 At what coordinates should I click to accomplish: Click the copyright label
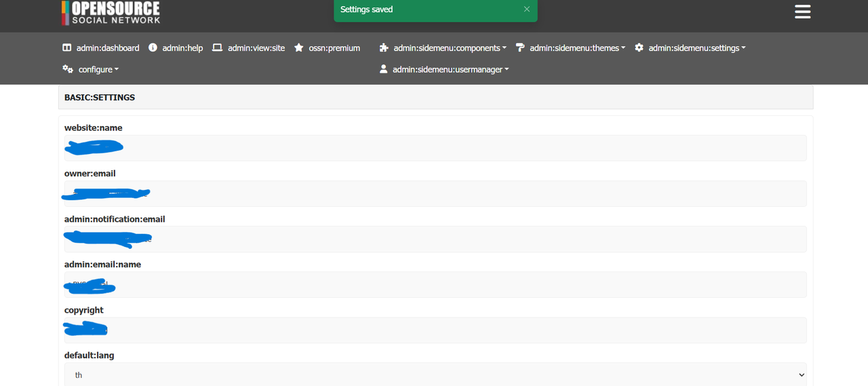(84, 310)
